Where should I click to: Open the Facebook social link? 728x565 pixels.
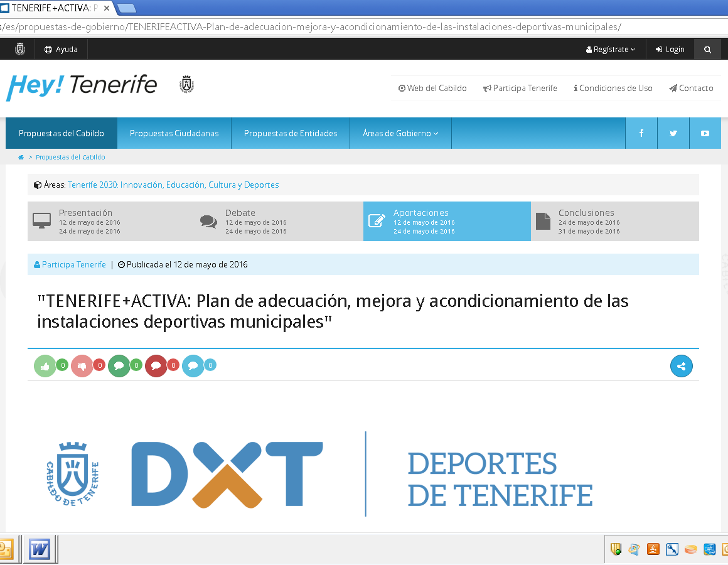pos(641,133)
